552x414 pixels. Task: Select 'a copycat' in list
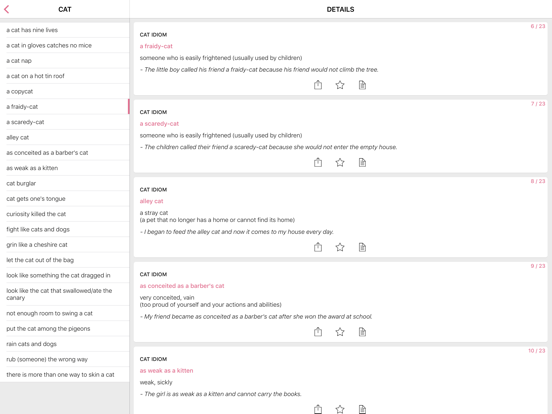(65, 91)
